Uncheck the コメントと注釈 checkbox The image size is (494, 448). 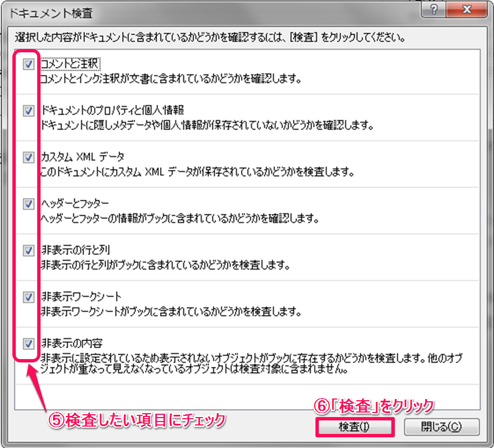pos(28,65)
